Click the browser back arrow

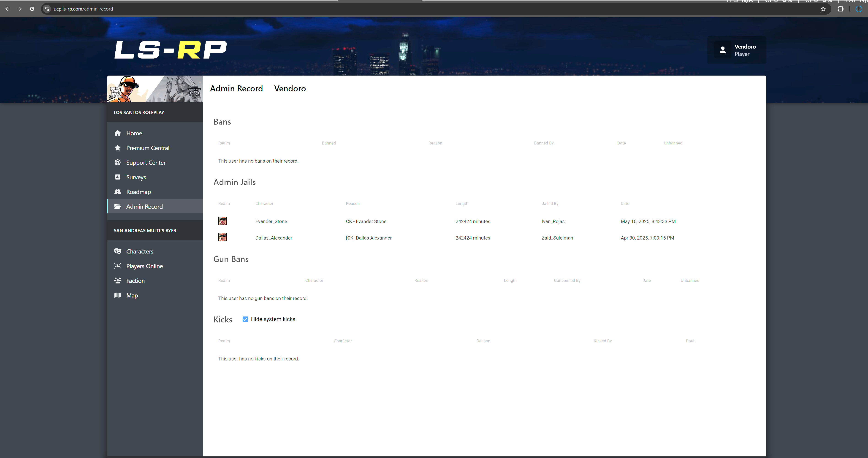click(7, 9)
